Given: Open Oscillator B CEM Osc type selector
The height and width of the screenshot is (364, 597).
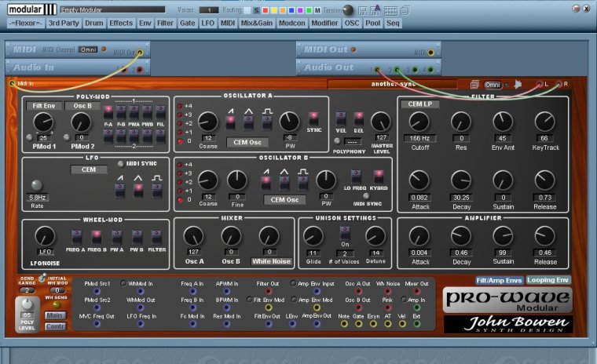Looking at the screenshot, I should pyautogui.click(x=284, y=200).
